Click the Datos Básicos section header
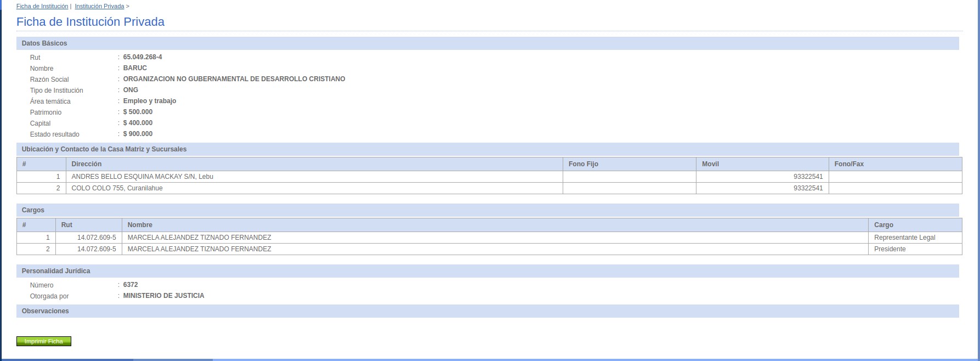980x361 pixels. point(44,43)
